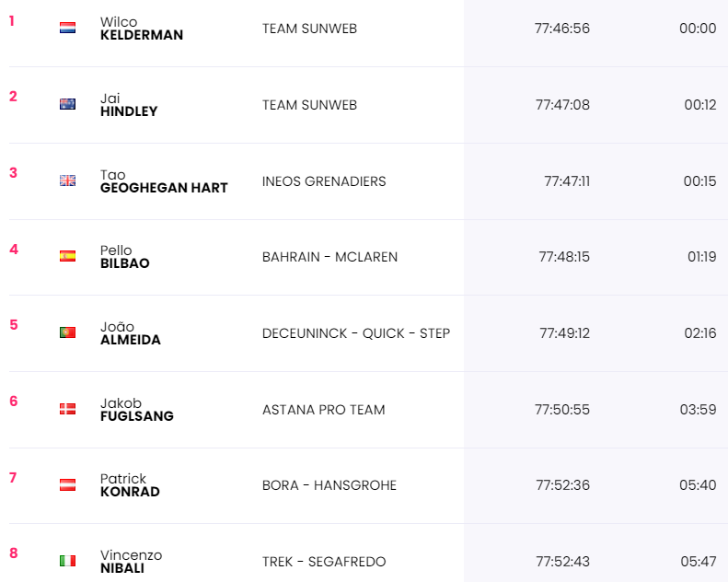728x582 pixels.
Task: Click total time 77:46:56 in first row
Action: click(x=561, y=29)
